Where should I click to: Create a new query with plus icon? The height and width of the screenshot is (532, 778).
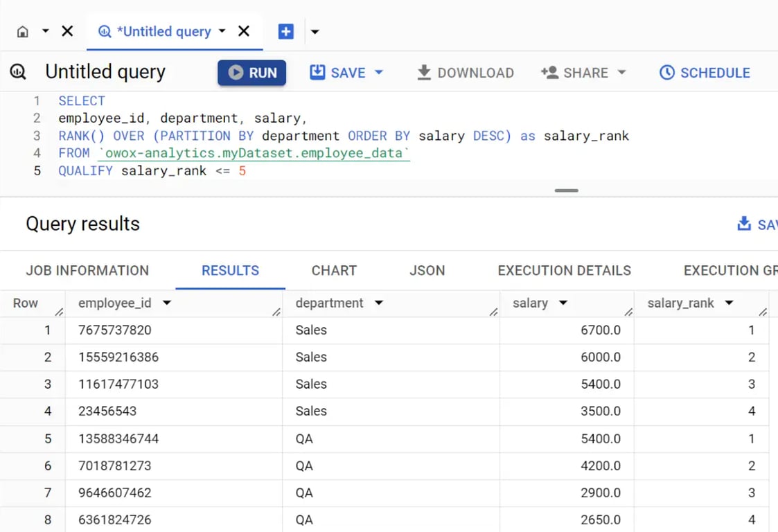pyautogui.click(x=285, y=32)
